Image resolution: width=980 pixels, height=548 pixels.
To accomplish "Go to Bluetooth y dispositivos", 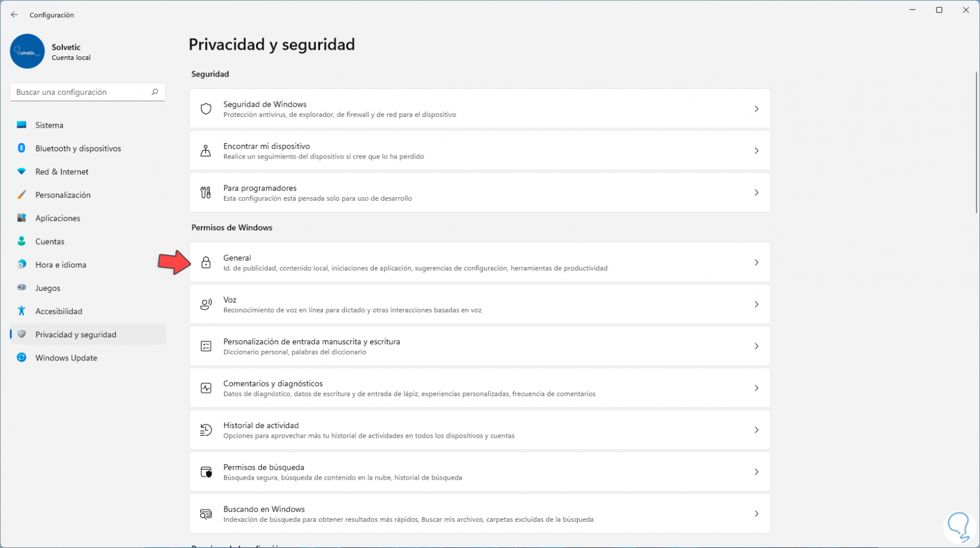I will click(x=78, y=148).
